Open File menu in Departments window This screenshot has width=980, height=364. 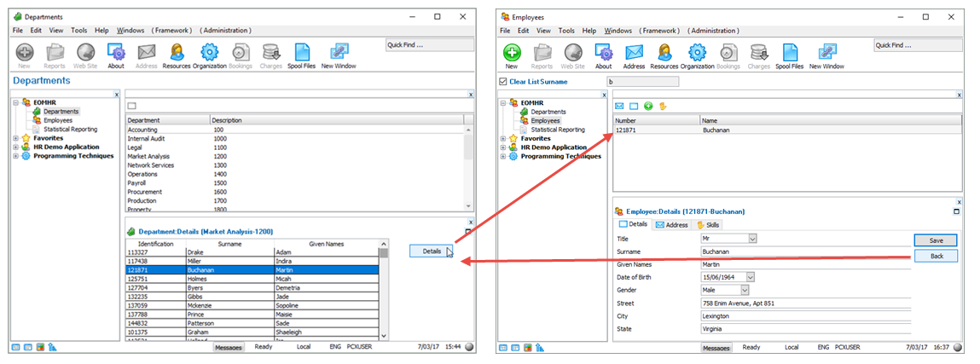pyautogui.click(x=18, y=30)
